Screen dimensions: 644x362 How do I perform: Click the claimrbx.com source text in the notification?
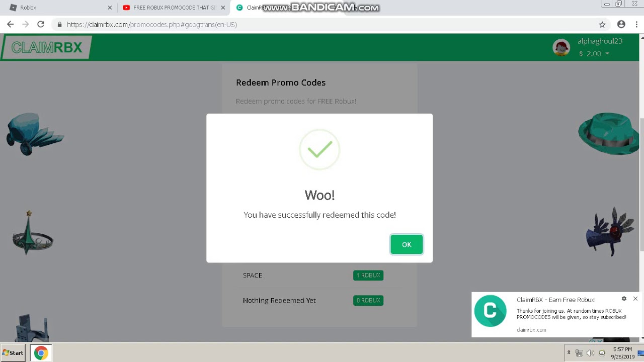(x=531, y=330)
